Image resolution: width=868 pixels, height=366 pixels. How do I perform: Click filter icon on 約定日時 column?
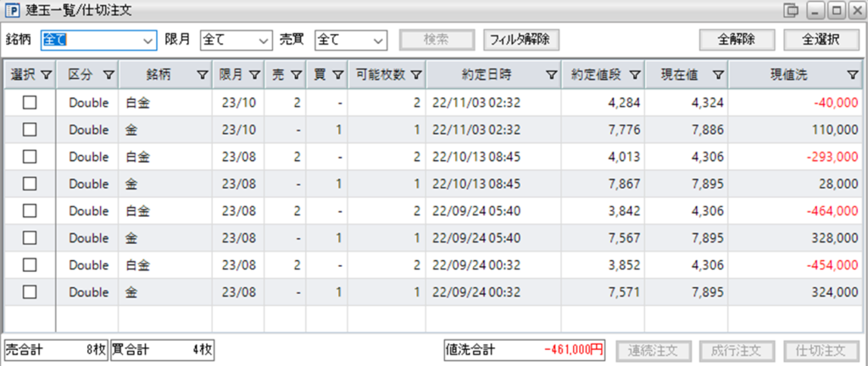[x=551, y=75]
